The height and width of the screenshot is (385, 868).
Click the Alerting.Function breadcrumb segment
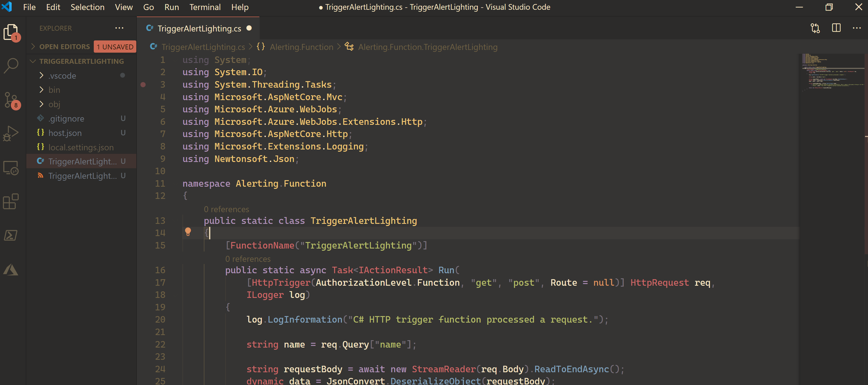(302, 47)
